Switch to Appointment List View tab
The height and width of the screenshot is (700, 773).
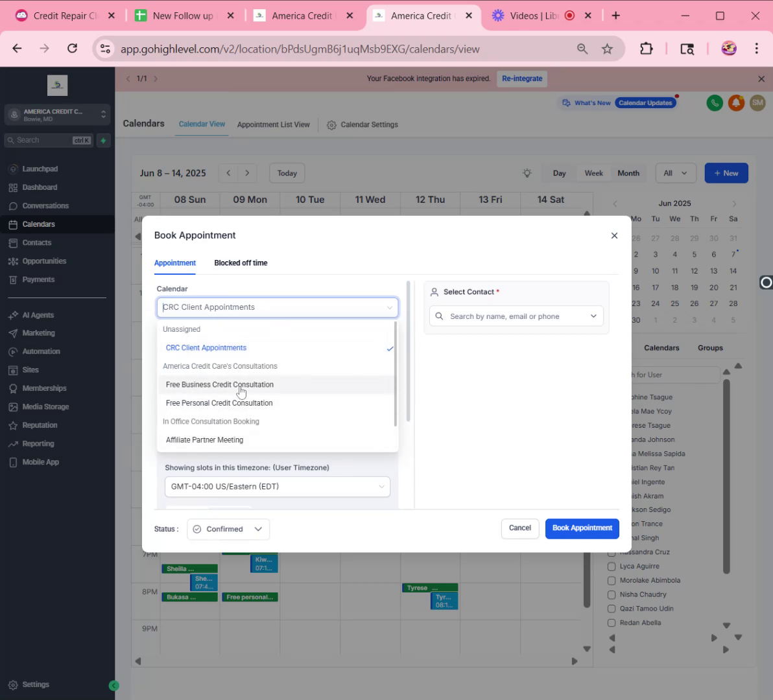pos(274,124)
